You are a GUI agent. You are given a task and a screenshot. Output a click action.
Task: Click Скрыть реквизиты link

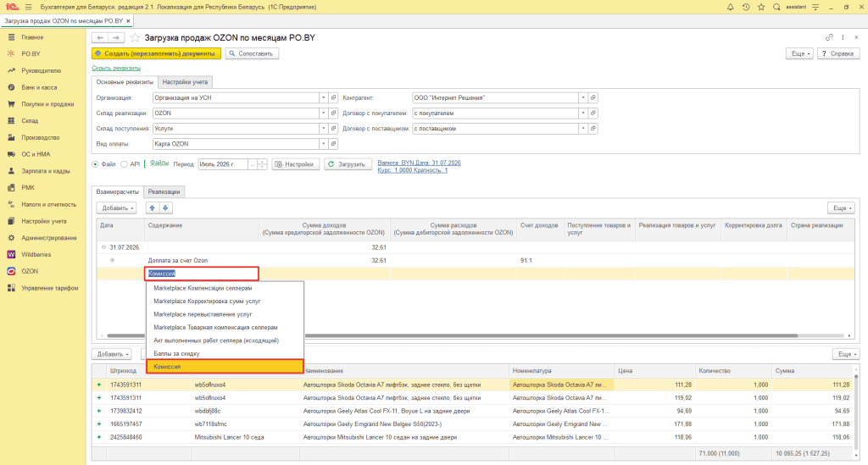(x=116, y=68)
